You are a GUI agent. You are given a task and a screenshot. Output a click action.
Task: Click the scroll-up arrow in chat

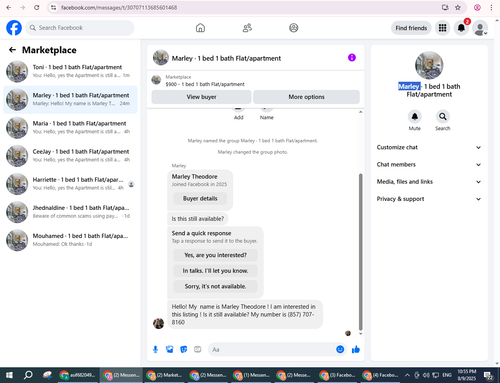coord(360,112)
